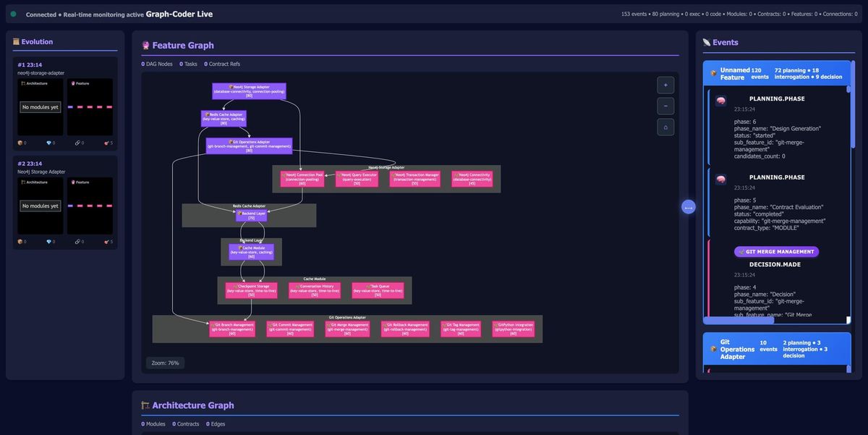868x435 pixels.
Task: Click contracts diamond icon in snapshot #1
Action: 49,143
